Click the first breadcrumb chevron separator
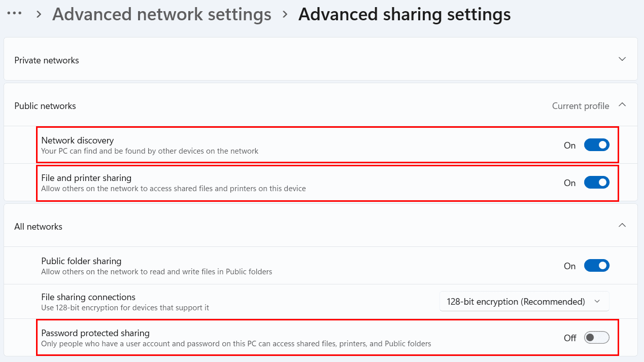Viewport: 644px width, 362px height. pyautogui.click(x=39, y=15)
